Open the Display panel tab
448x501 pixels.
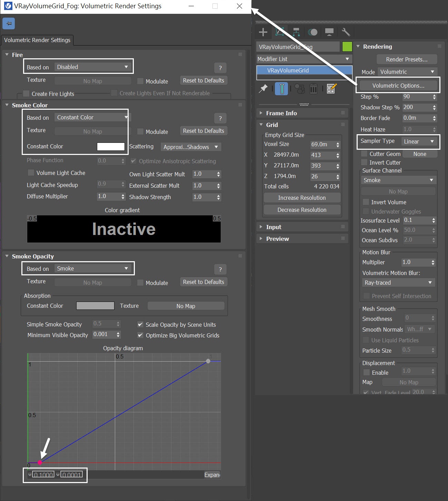coord(329,32)
